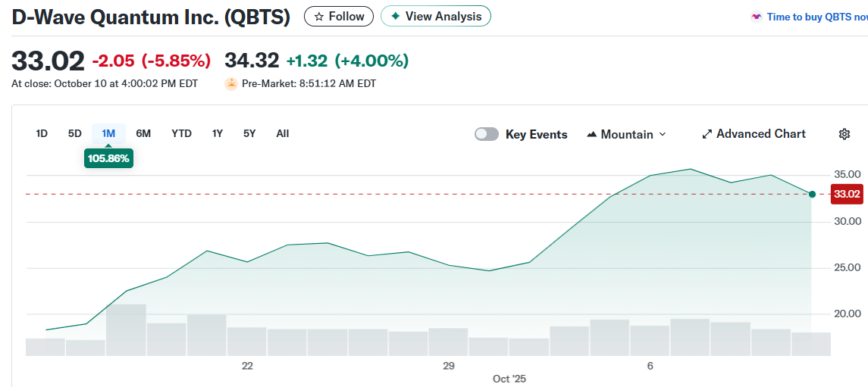Viewport: 868px width, 387px height.
Task: Click the star icon on Follow
Action: click(x=319, y=16)
